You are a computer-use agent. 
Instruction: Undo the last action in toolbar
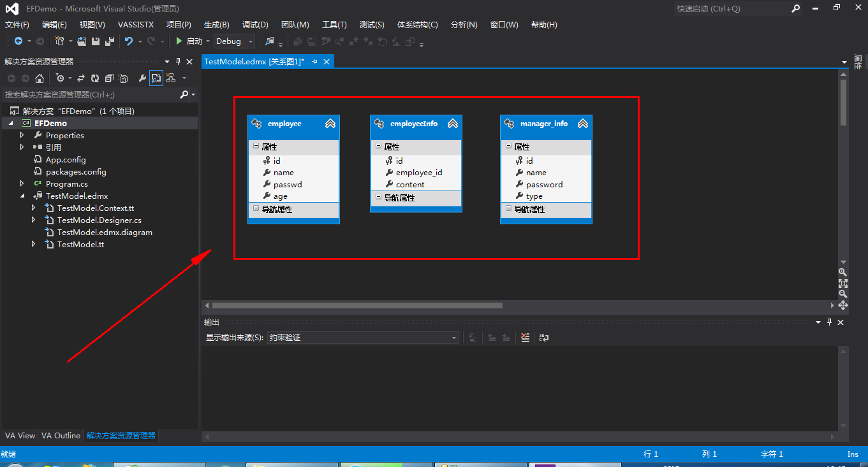(129, 41)
